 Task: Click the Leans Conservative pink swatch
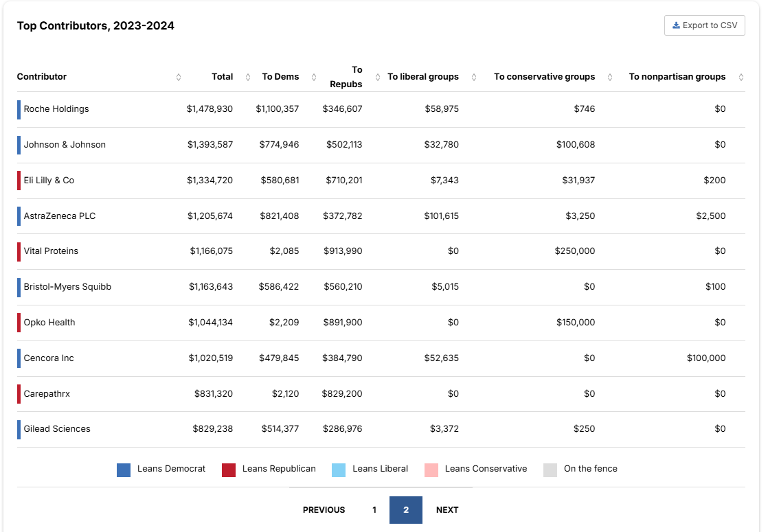(x=431, y=470)
